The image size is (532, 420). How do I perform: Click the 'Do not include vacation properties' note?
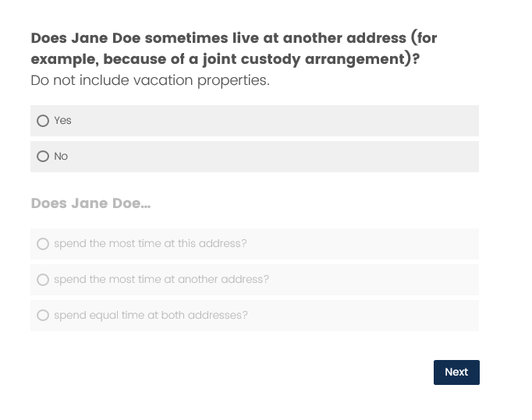click(150, 80)
